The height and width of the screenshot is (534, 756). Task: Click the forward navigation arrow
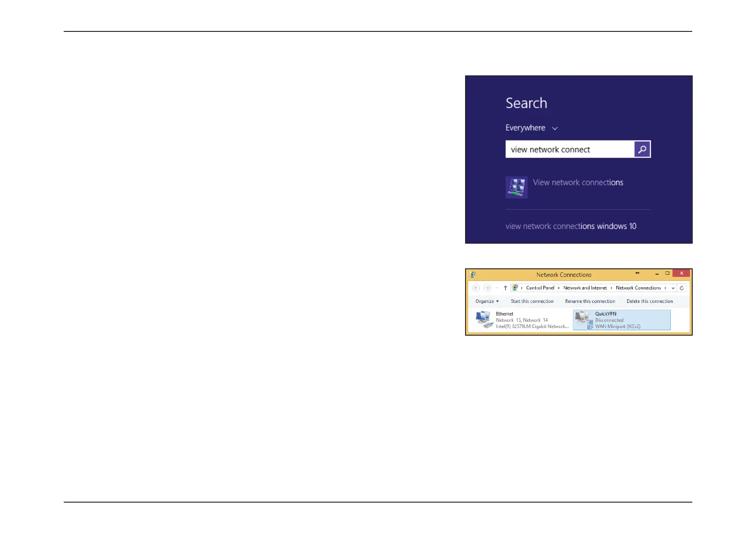click(487, 288)
